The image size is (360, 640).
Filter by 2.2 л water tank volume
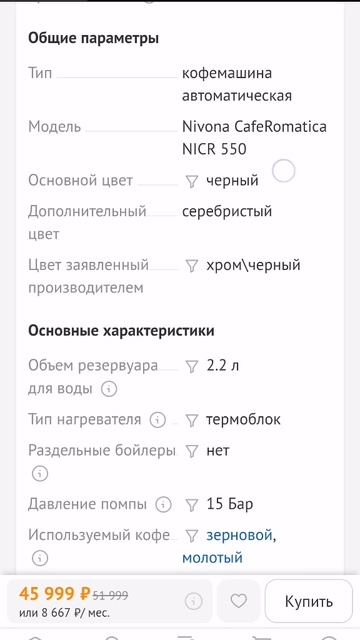(x=191, y=367)
